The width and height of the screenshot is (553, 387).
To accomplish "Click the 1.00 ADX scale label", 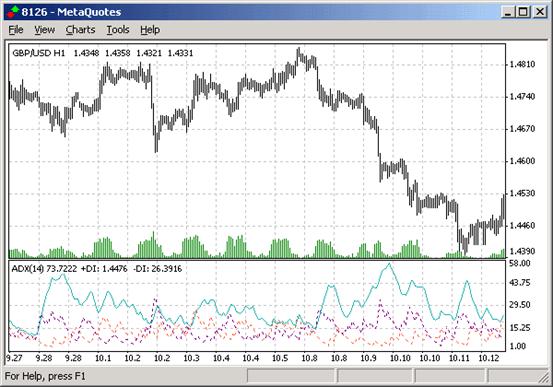I will 518,346.
